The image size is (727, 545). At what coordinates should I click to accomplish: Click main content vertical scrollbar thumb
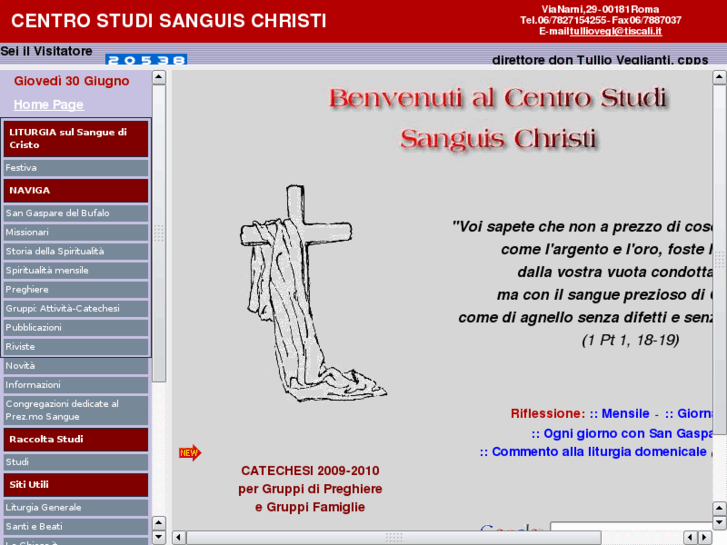720,260
